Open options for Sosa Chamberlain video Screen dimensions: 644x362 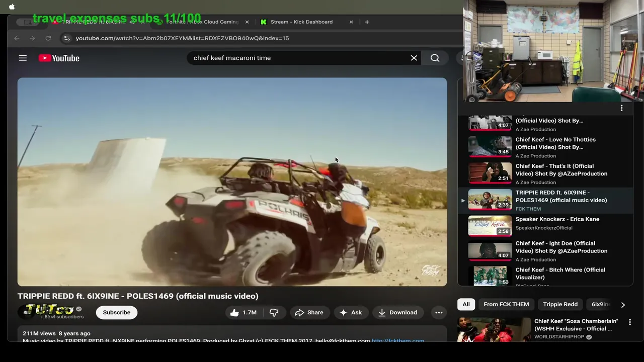629,322
